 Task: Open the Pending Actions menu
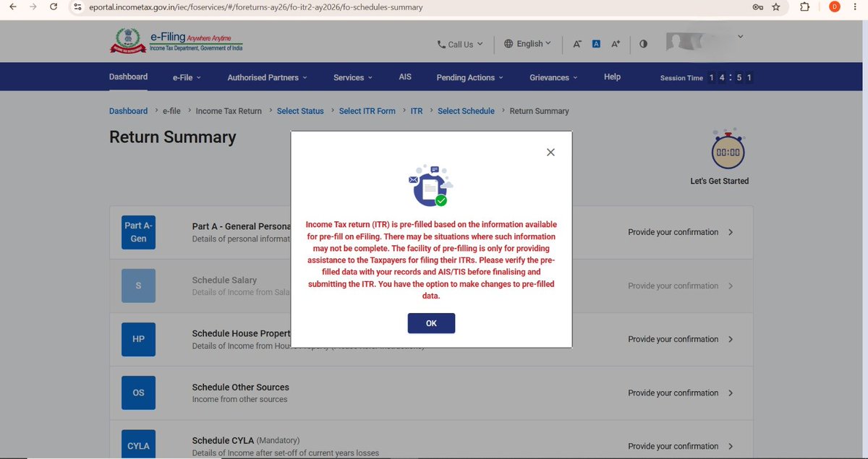click(470, 77)
